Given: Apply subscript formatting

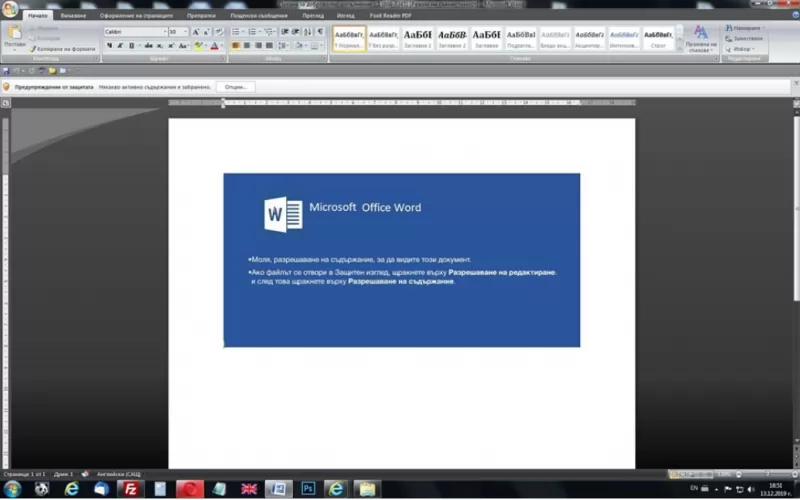Looking at the screenshot, I should click(160, 46).
